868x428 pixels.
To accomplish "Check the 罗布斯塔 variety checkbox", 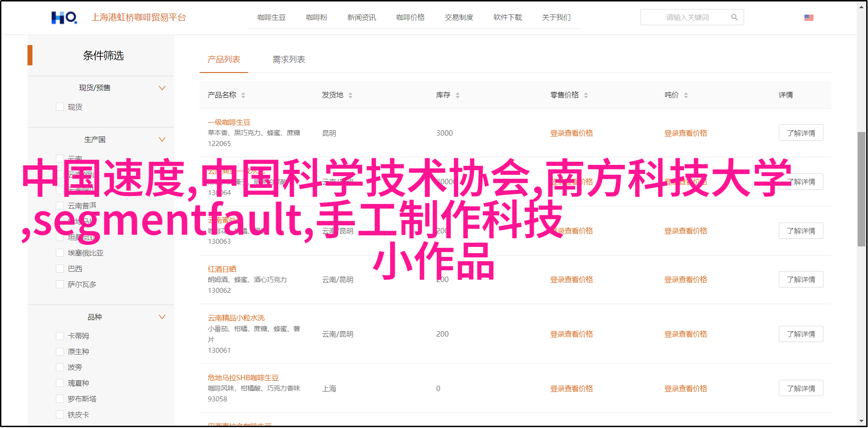I will 59,399.
